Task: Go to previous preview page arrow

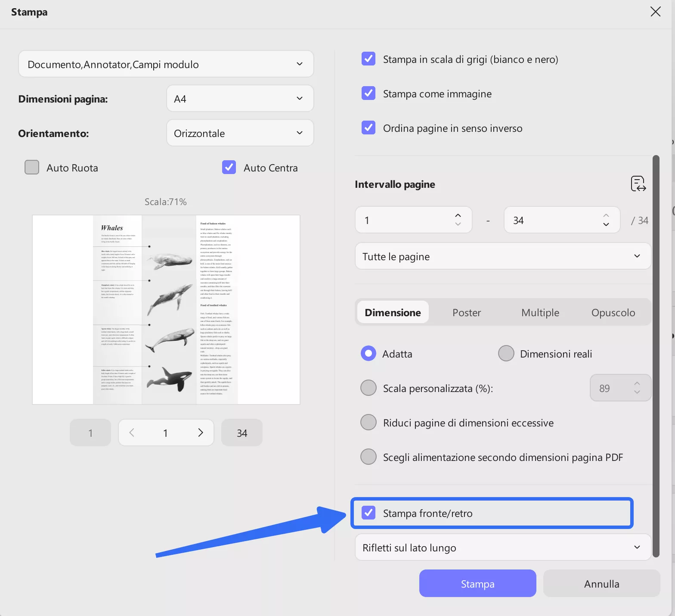Action: [x=132, y=432]
